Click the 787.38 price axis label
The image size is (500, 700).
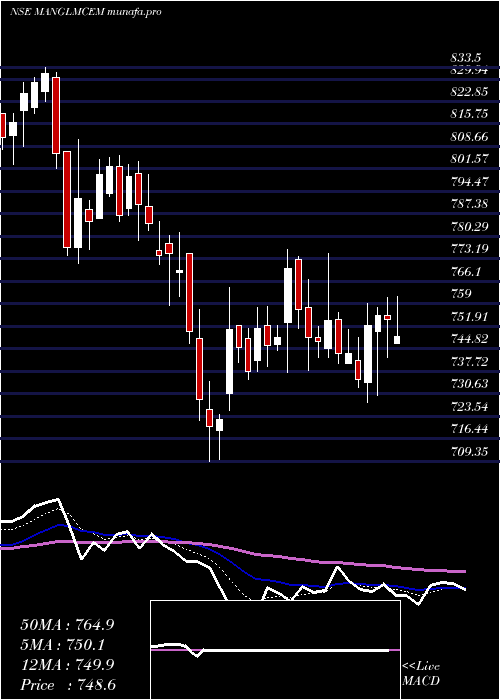pos(469,204)
